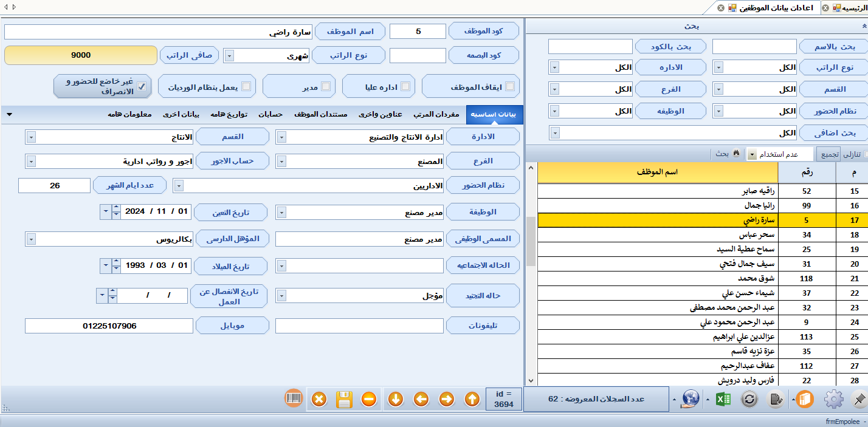Go to the next record with the right arrow
The height and width of the screenshot is (427, 868).
click(446, 399)
